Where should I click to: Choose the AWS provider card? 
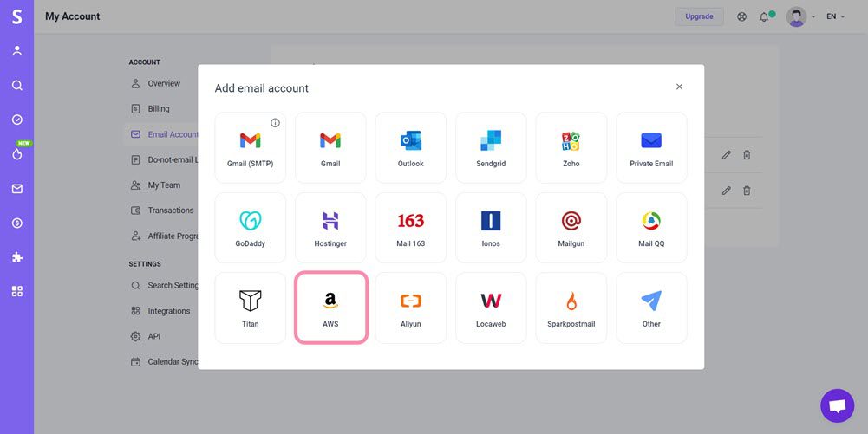coord(330,308)
